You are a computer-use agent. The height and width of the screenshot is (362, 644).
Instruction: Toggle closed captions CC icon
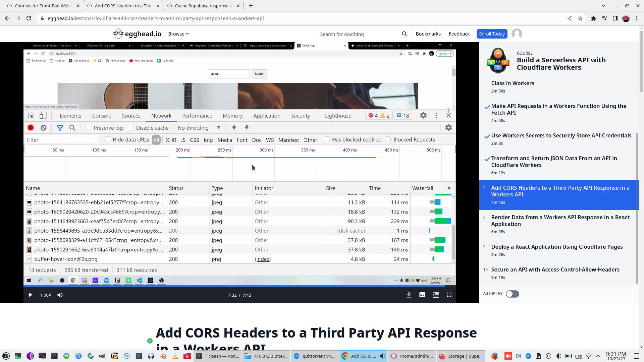coord(422,295)
